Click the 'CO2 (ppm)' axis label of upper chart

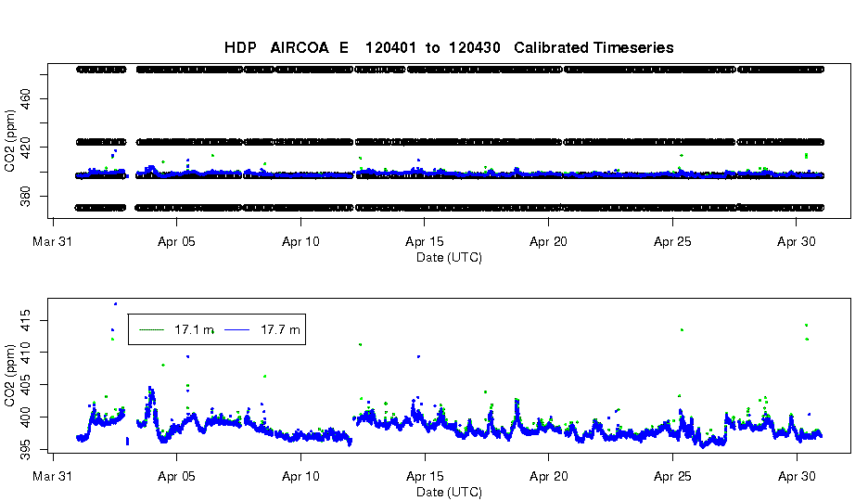pyautogui.click(x=9, y=141)
